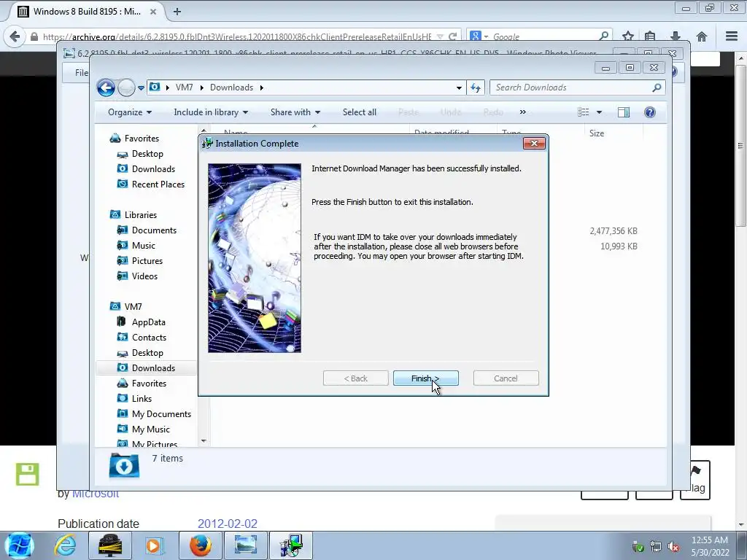
Task: Reload the Firefox page
Action: point(453,36)
